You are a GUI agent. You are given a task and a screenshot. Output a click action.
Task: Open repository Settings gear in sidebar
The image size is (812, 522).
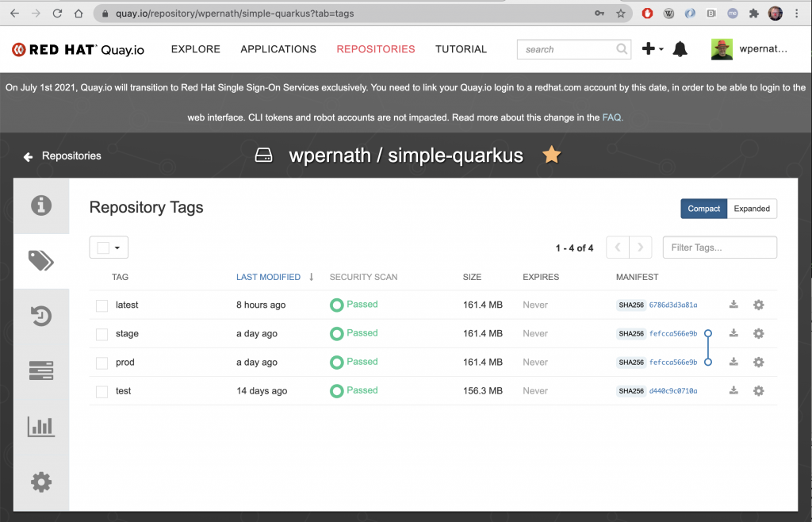[x=40, y=481]
